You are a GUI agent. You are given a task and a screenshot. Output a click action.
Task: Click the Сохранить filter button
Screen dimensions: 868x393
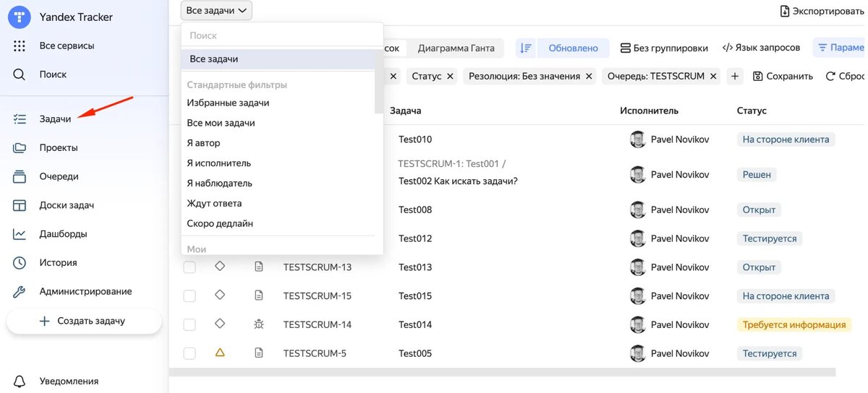coord(783,76)
